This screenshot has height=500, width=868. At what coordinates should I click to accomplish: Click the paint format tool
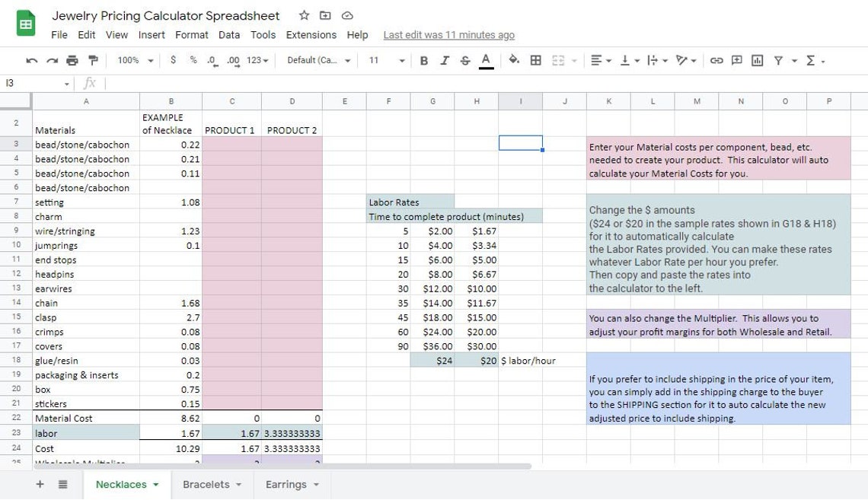click(x=91, y=60)
